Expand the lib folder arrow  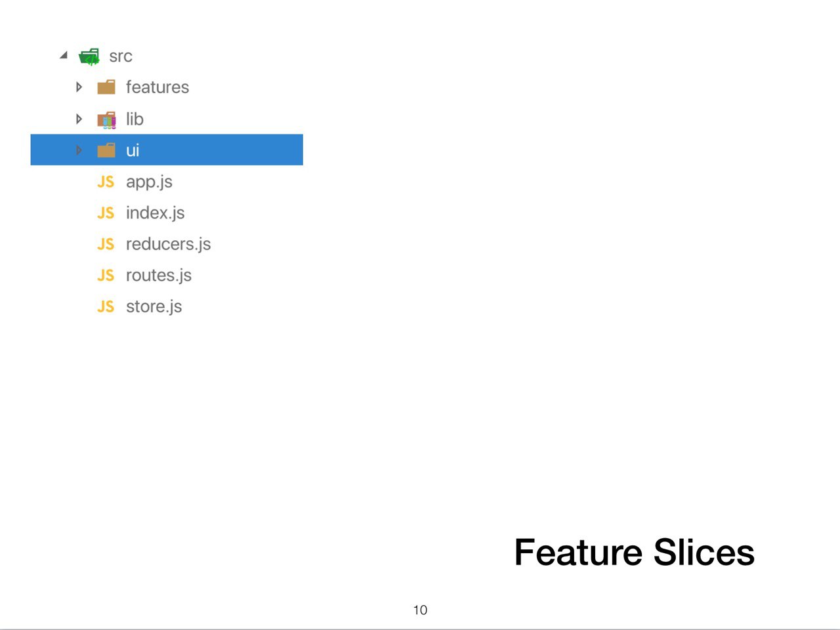pos(79,119)
